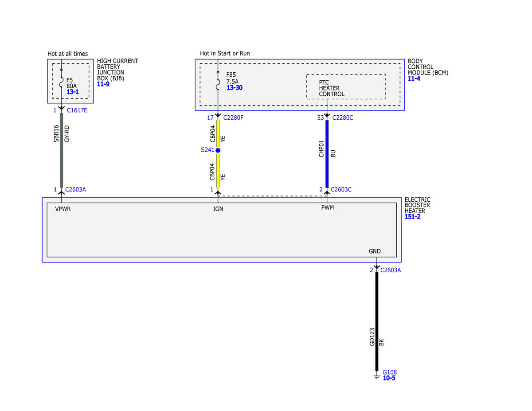The image size is (532, 411).
Task: Select the G108 ground label
Action: click(x=389, y=372)
